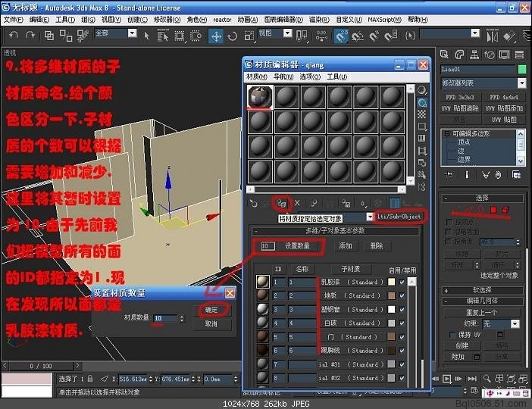This screenshot has width=532, height=409.
Task: Toggle Angle Snap icon
Action: (357, 36)
